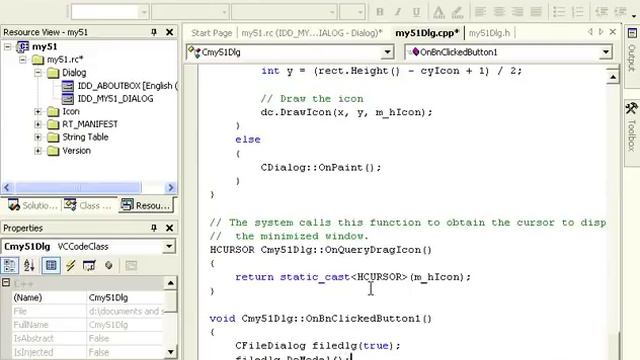The width and height of the screenshot is (640, 360).
Task: Expand the String Table folder
Action: (38, 137)
